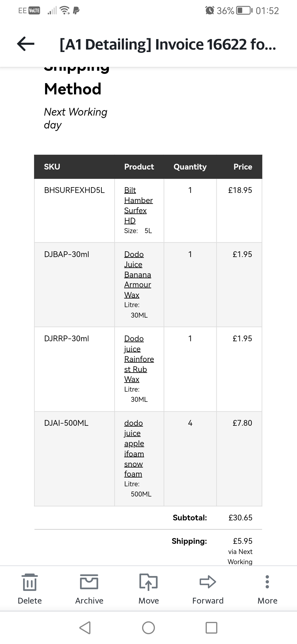297x644 pixels.
Task: Tap the £30.65 subtotal amount
Action: point(240,518)
